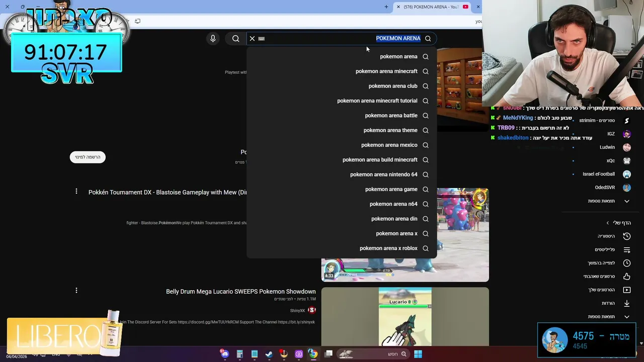Choose suggestion 'pokemon arena build minecraft'
Screen dimensions: 644x362
click(x=342, y=160)
